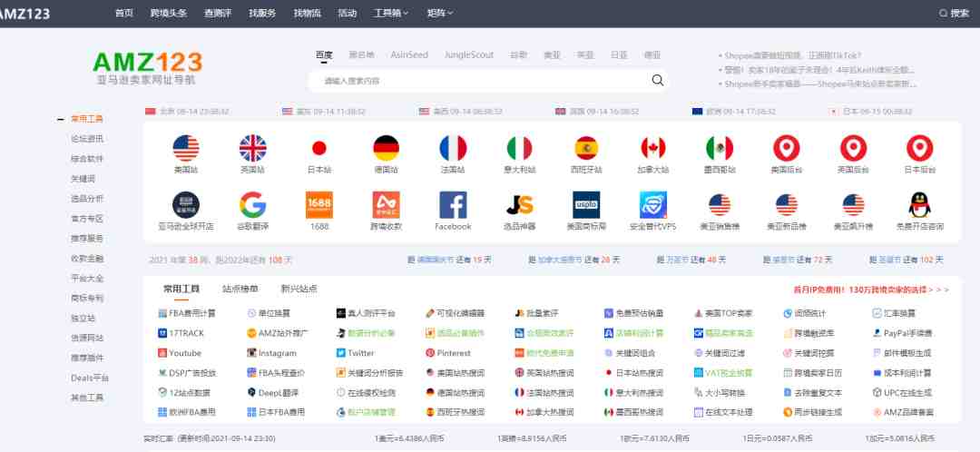This screenshot has height=452, width=980.
Task: Open the 美国站 US flag icon
Action: pyautogui.click(x=186, y=148)
